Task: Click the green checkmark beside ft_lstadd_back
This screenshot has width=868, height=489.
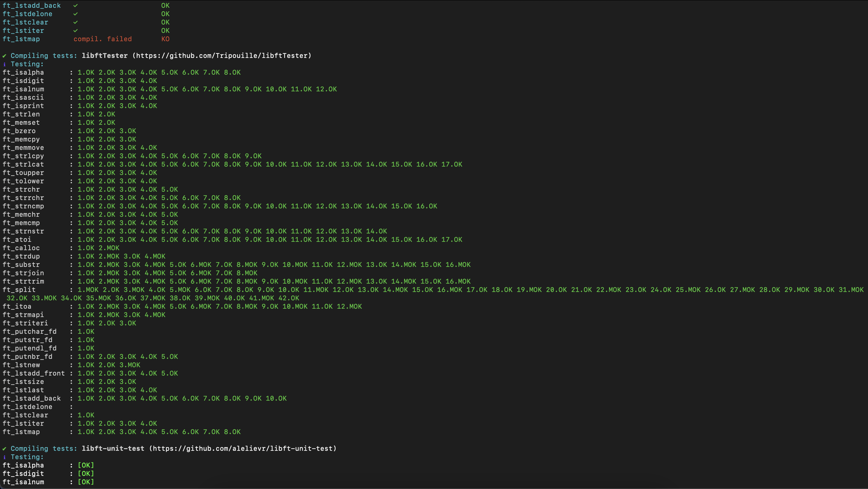Action: click(76, 5)
